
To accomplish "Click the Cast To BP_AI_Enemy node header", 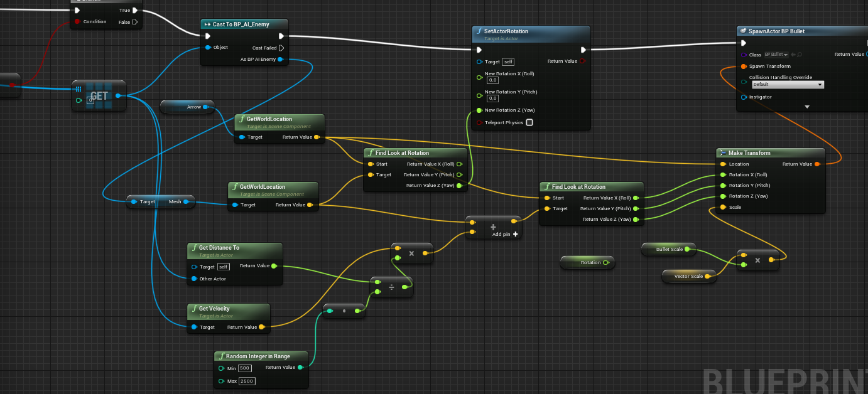I will click(x=246, y=24).
